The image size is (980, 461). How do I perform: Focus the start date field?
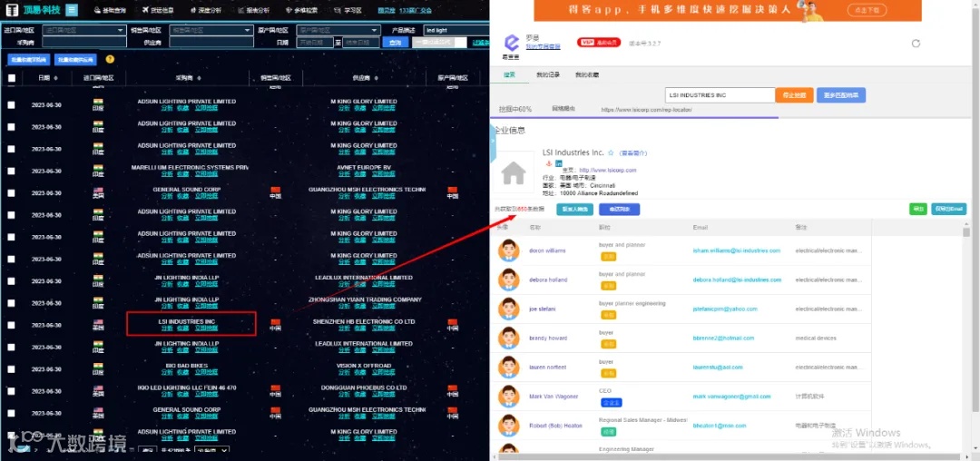314,43
